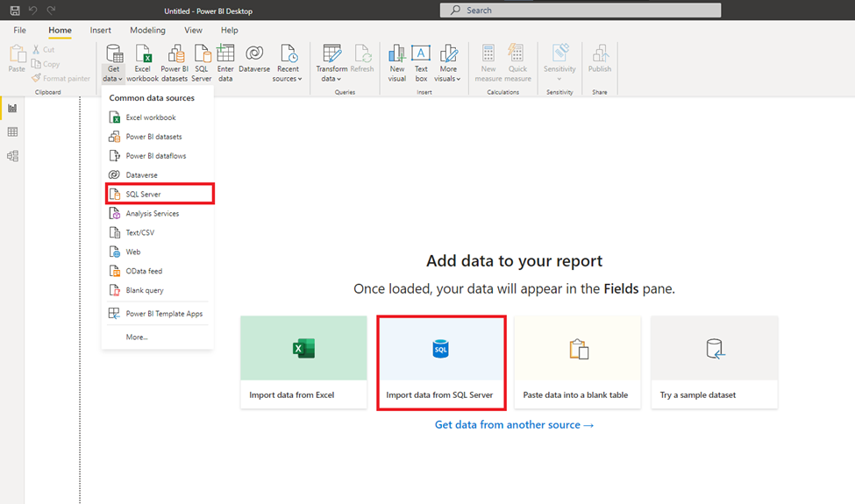Click the Redo arrow in title bar
The height and width of the screenshot is (504, 855).
pos(51,11)
